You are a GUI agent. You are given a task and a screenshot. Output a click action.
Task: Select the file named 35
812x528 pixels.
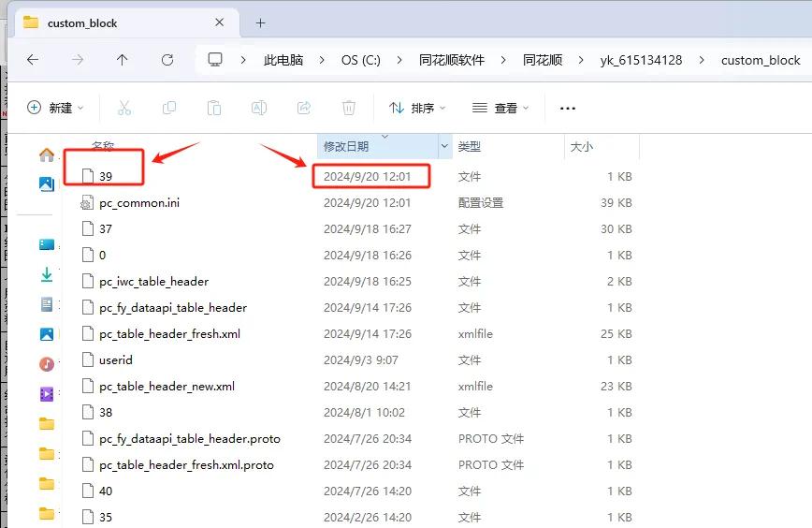106,517
